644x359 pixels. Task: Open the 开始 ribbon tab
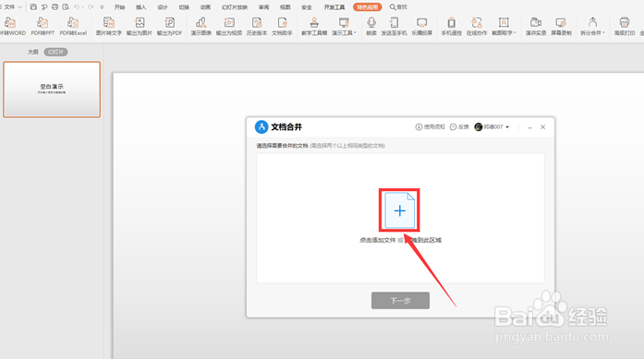click(119, 7)
